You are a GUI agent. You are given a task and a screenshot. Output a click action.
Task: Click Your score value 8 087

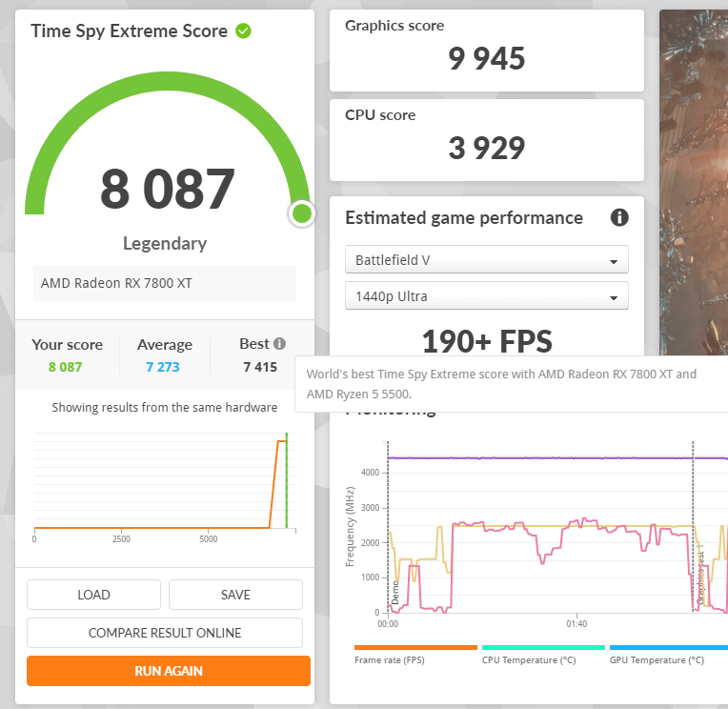(x=65, y=367)
